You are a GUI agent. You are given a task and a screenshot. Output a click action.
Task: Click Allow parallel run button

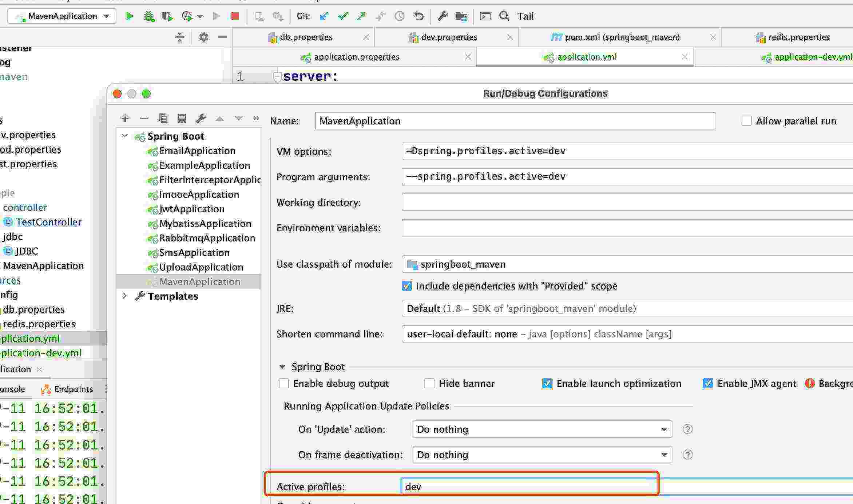(x=747, y=121)
